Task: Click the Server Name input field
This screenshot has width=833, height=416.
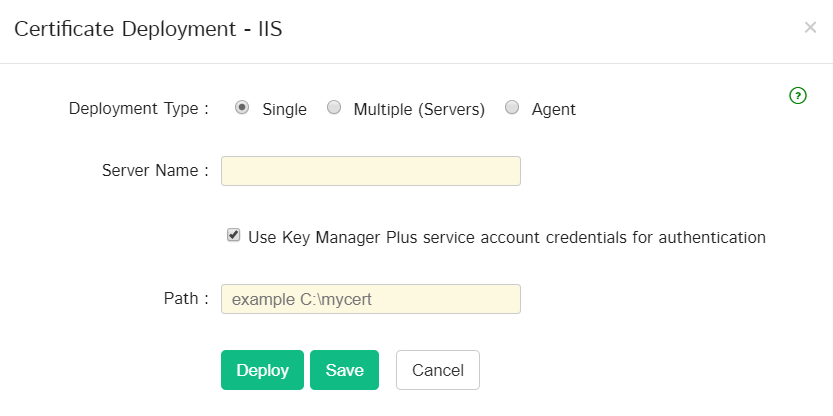Action: pos(370,171)
